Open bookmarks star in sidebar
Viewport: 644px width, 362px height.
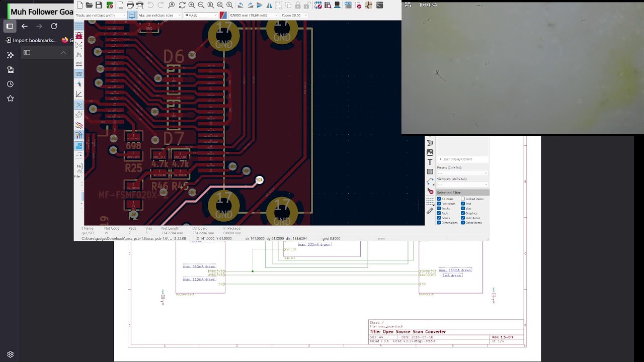[x=10, y=99]
